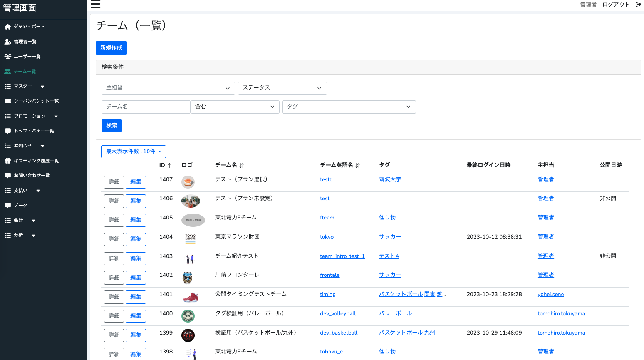Click the 新規作成 button

tap(111, 48)
